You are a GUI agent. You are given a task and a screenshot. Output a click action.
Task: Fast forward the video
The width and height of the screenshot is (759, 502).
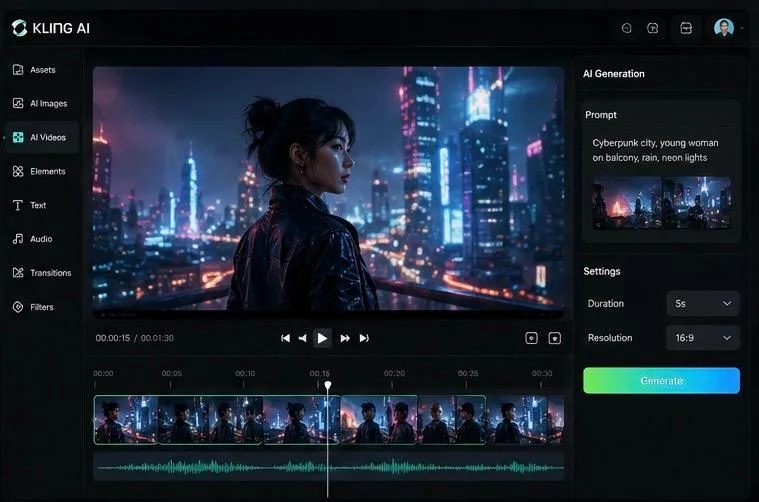point(345,338)
